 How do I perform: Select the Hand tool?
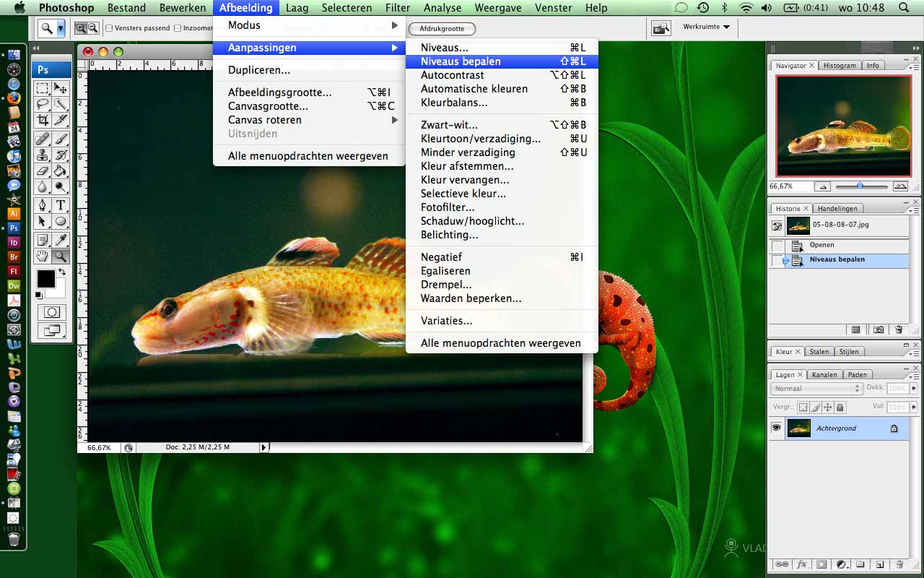(43, 256)
